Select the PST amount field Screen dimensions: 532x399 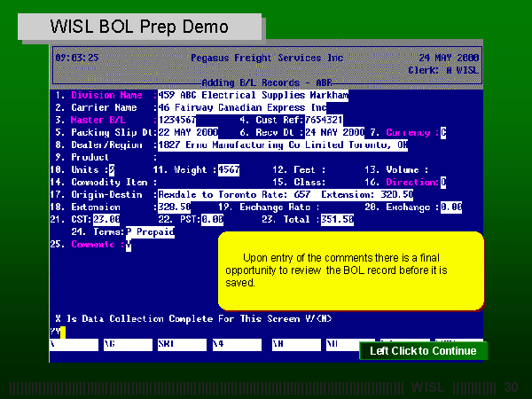click(x=212, y=219)
